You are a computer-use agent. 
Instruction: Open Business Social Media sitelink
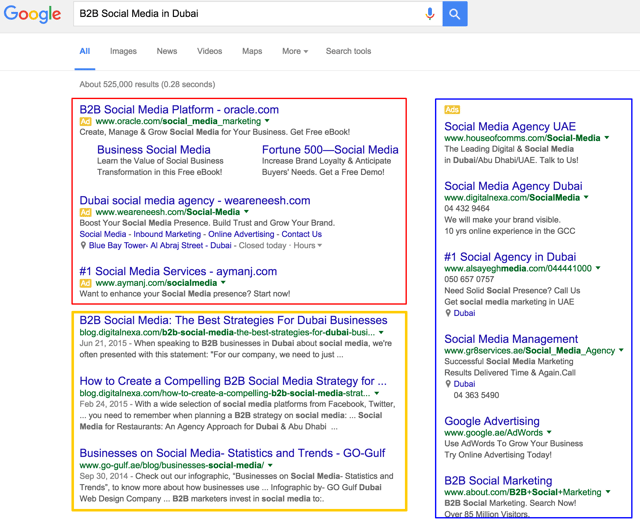[x=154, y=150]
